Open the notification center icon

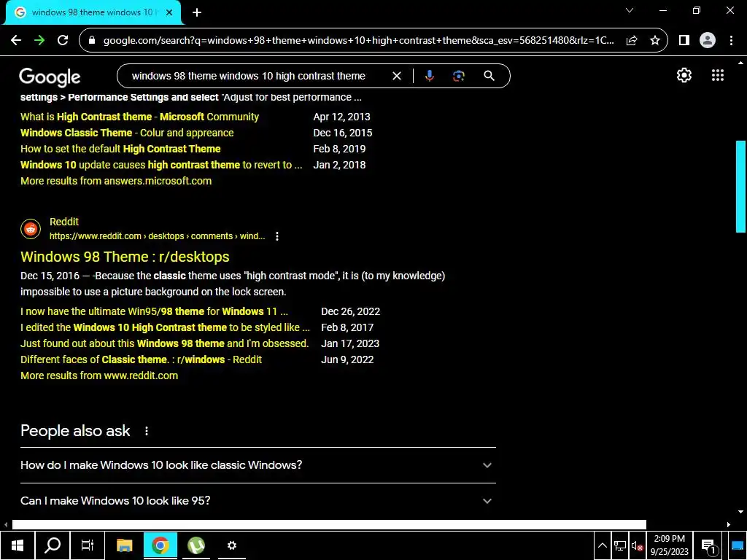point(709,545)
